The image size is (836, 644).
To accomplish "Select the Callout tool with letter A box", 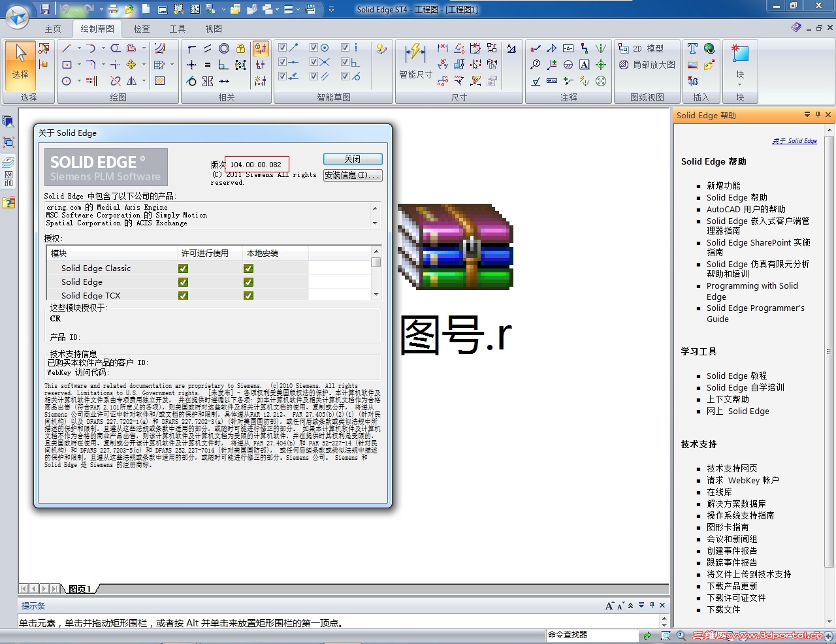I will (585, 65).
